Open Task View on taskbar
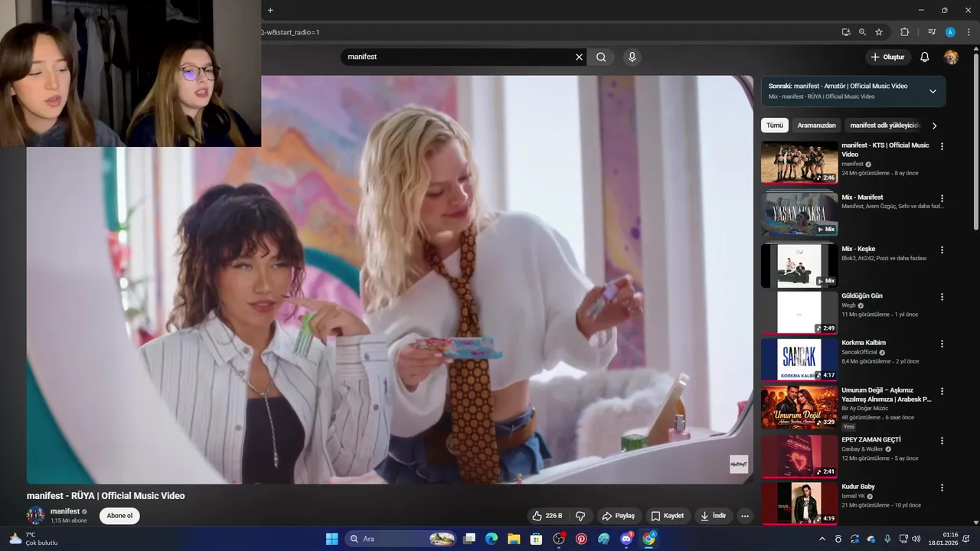This screenshot has width=980, height=551. (469, 539)
